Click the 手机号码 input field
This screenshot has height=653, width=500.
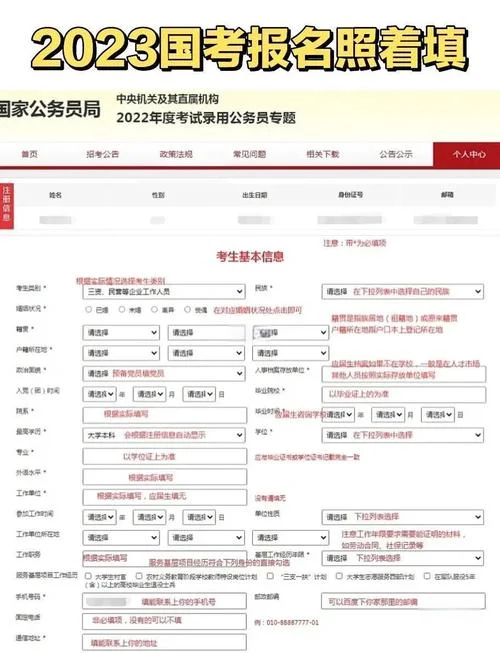165,601
